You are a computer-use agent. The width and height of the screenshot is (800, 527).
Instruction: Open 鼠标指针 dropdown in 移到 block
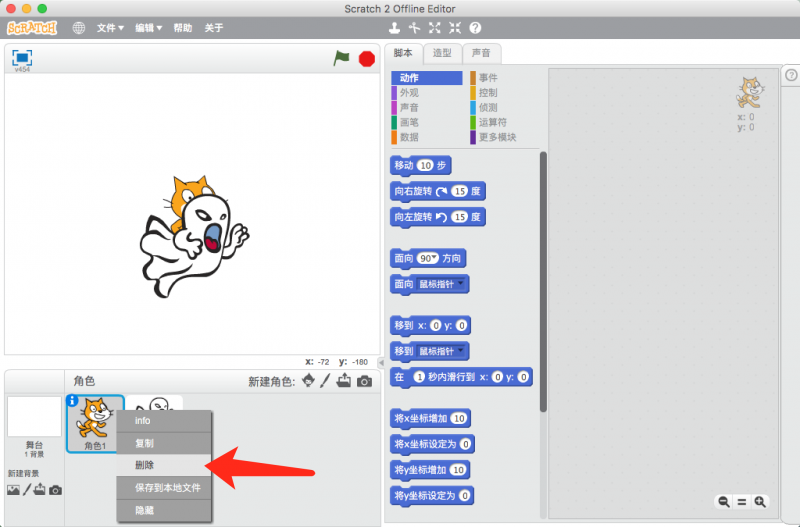[x=441, y=351]
